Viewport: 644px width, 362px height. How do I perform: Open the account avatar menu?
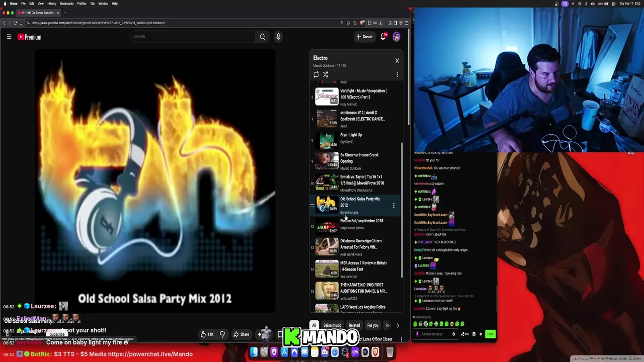click(x=396, y=37)
